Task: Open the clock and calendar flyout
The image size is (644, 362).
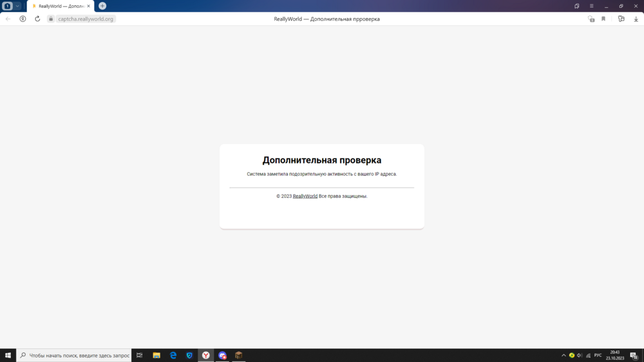Action: point(615,356)
